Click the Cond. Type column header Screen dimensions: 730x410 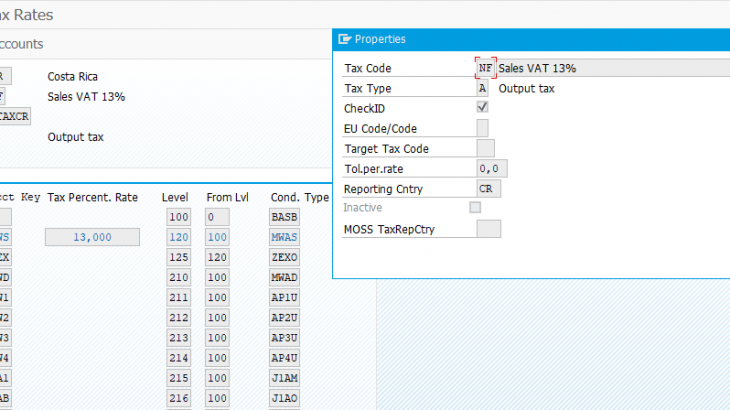[299, 198]
